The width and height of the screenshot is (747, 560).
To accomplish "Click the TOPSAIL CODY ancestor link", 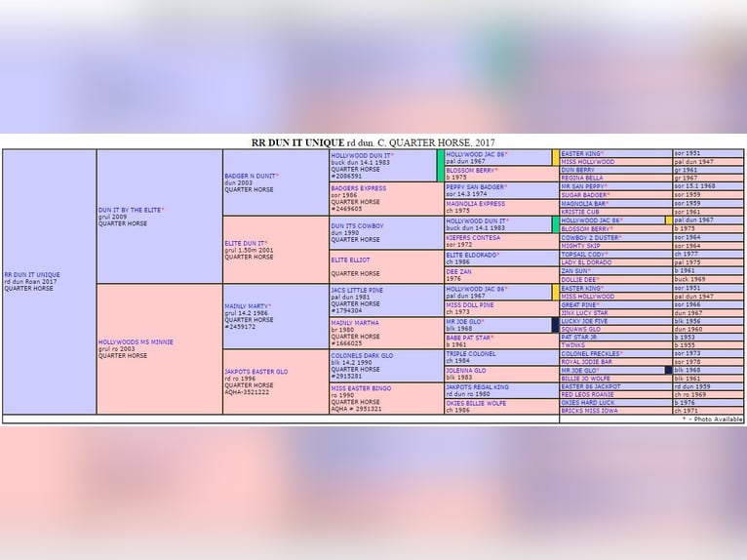I will tap(584, 254).
